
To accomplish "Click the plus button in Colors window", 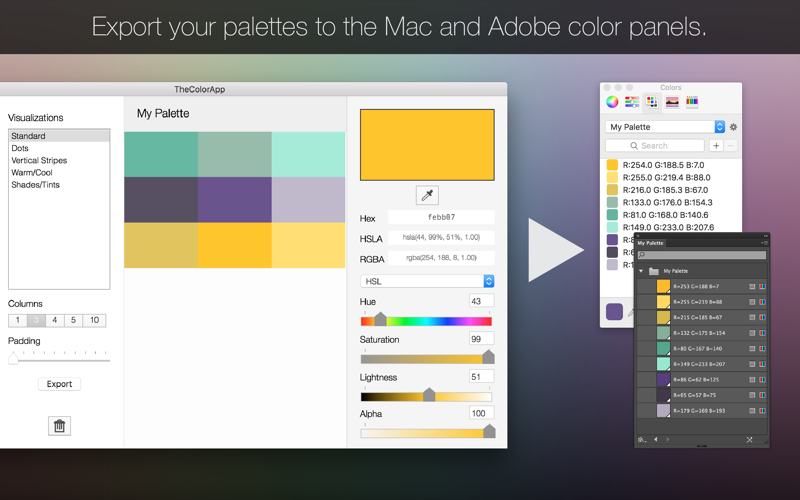I will point(716,146).
